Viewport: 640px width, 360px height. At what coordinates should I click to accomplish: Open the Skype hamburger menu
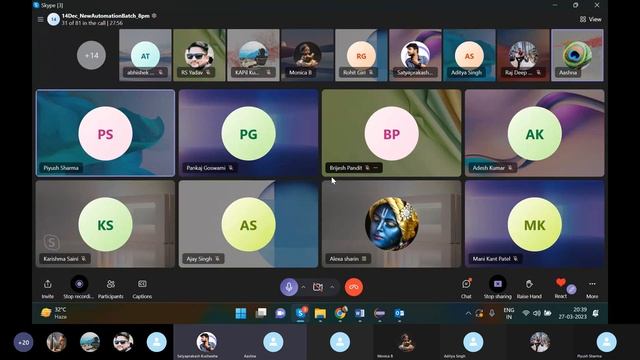40,19
